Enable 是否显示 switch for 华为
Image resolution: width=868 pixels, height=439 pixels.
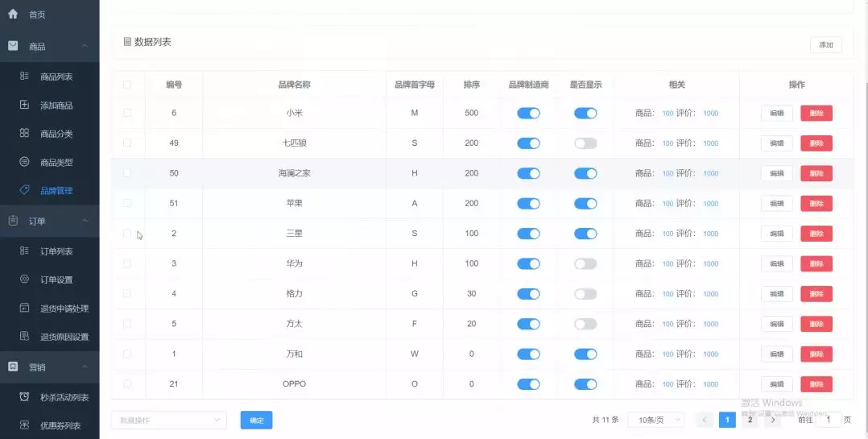(x=585, y=263)
